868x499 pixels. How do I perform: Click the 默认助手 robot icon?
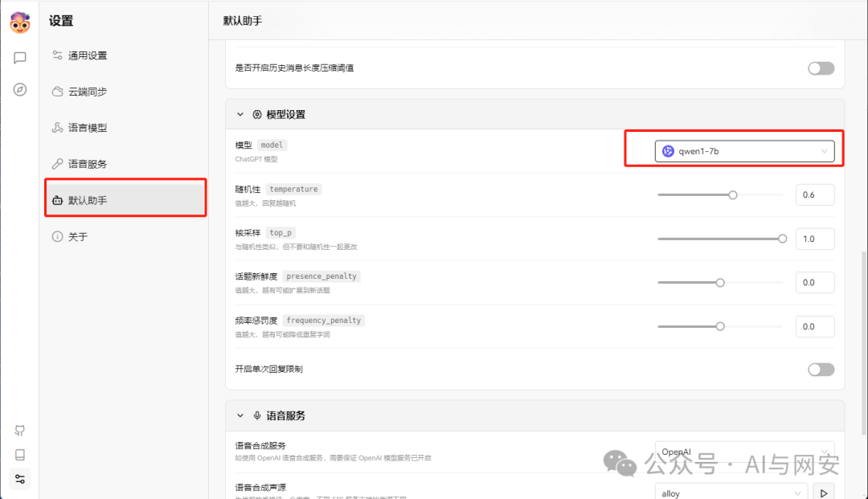(57, 200)
